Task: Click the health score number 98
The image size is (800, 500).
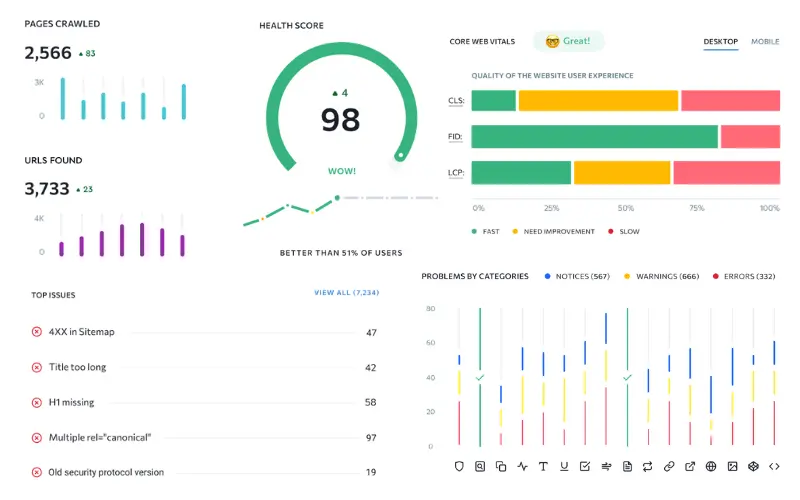Action: (x=340, y=120)
